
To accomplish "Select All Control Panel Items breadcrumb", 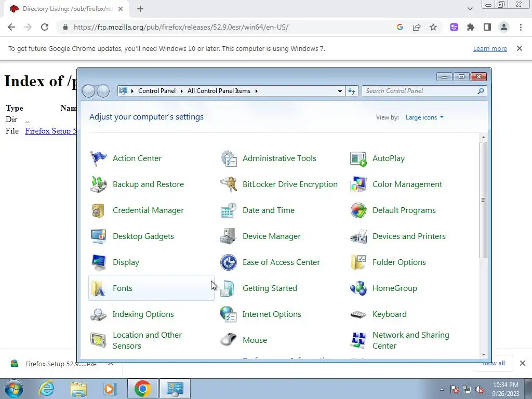I will (x=219, y=91).
